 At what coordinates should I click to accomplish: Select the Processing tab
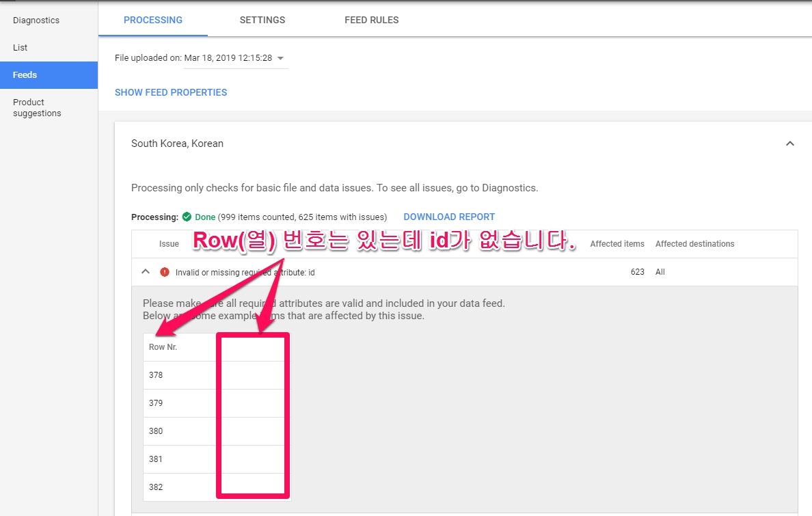[153, 20]
